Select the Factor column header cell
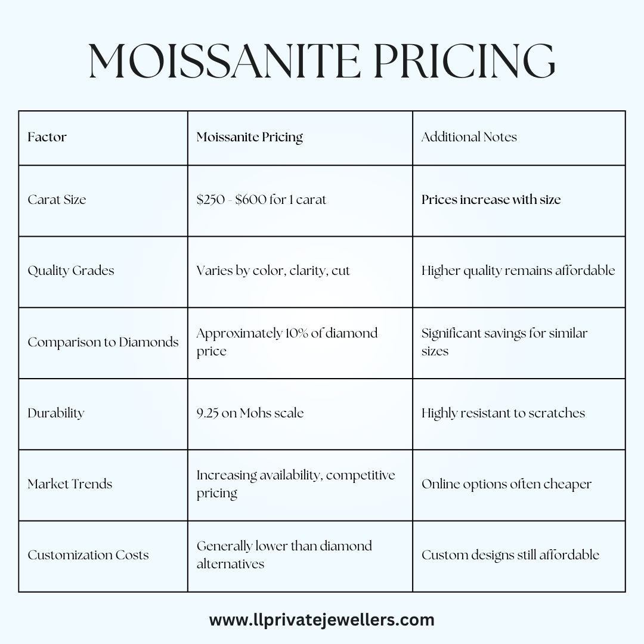Viewport: 644px width, 644px height. point(47,137)
